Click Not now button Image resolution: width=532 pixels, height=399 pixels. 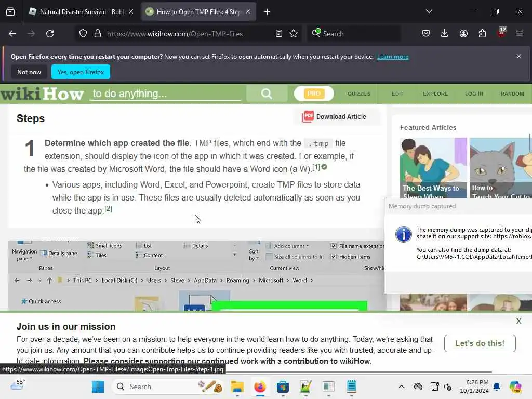[29, 72]
